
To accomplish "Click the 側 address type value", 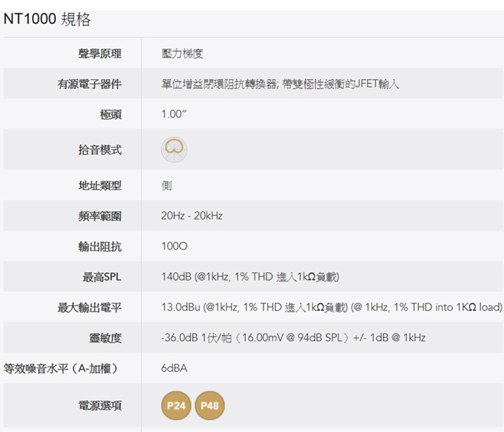I will point(166,185).
